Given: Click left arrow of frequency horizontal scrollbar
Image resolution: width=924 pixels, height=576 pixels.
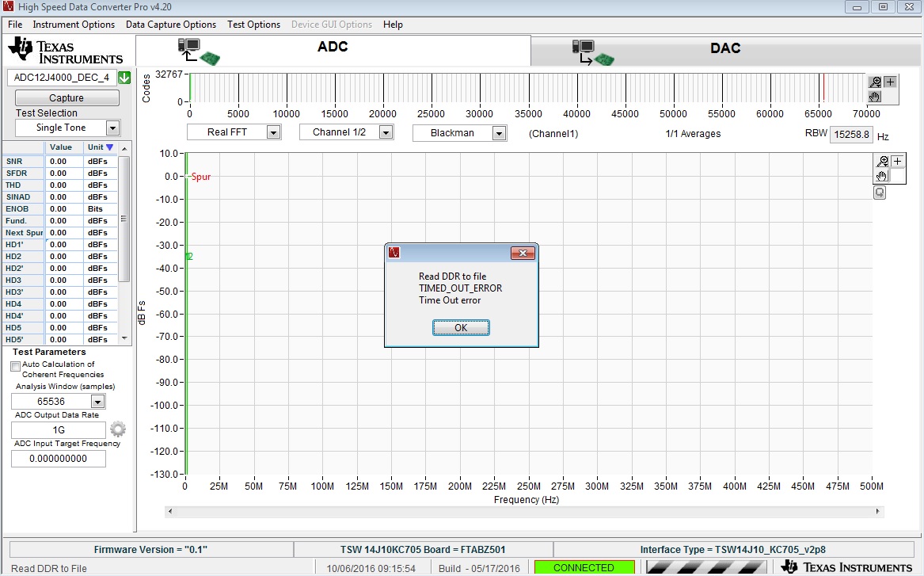Looking at the screenshot, I should [x=170, y=511].
